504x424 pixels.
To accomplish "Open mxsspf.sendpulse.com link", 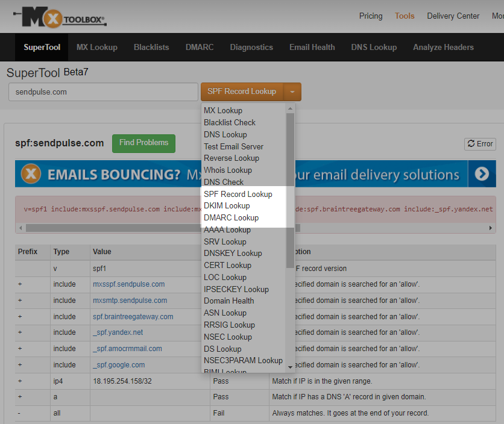I will [128, 284].
